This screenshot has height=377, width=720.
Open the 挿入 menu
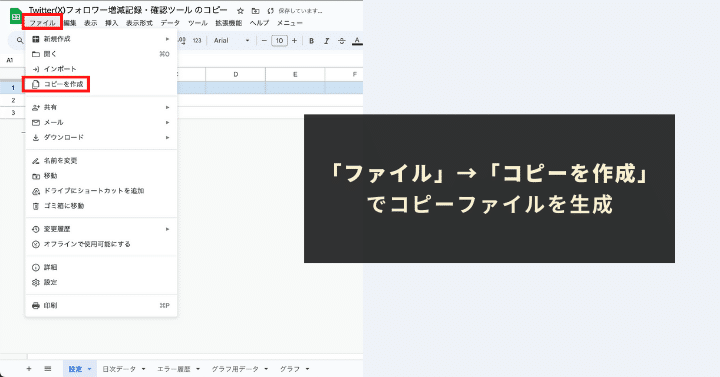(x=112, y=23)
